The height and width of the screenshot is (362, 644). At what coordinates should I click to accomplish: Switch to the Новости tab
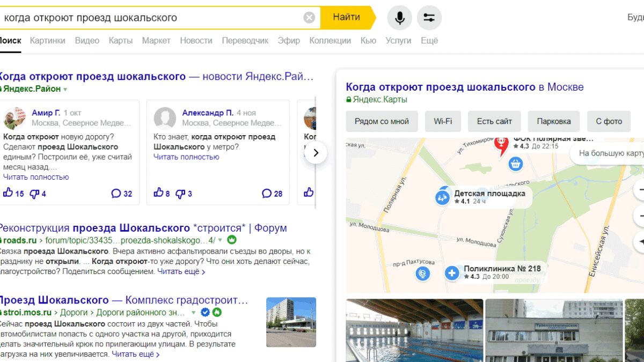click(196, 40)
